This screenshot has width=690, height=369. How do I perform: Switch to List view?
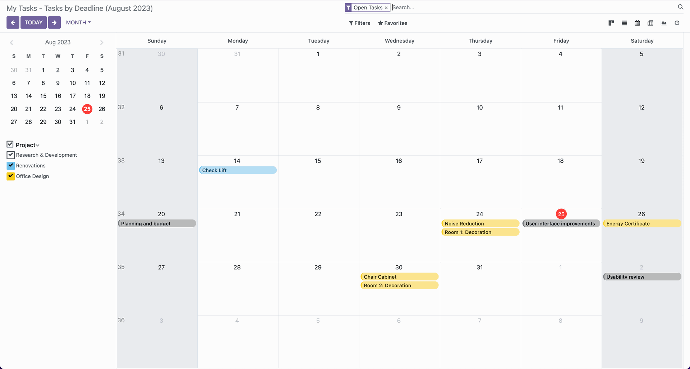[x=624, y=23]
